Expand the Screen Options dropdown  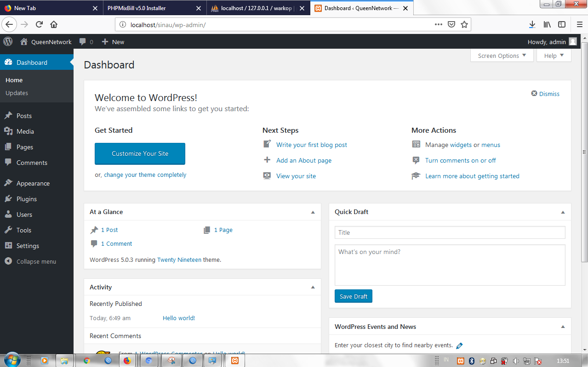point(502,56)
